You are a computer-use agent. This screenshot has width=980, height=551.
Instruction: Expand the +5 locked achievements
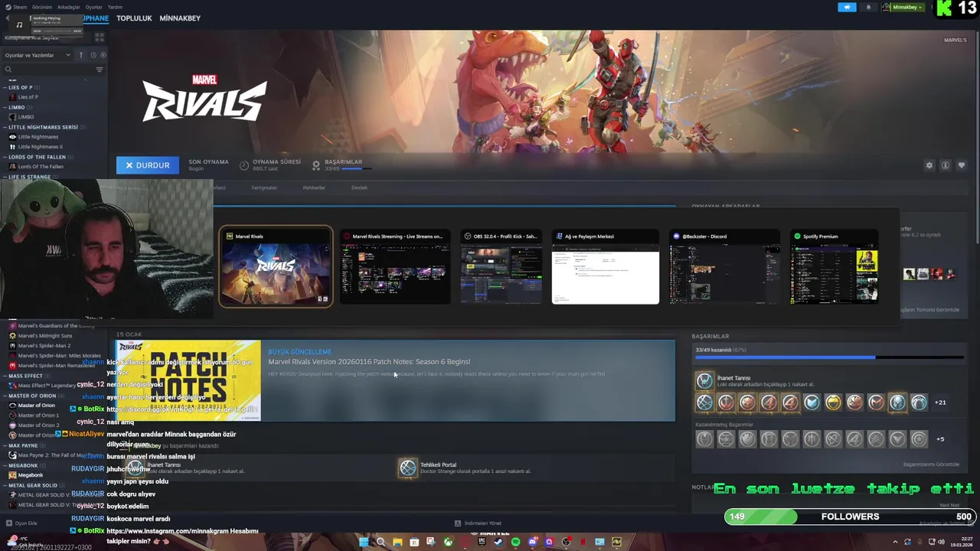(940, 439)
